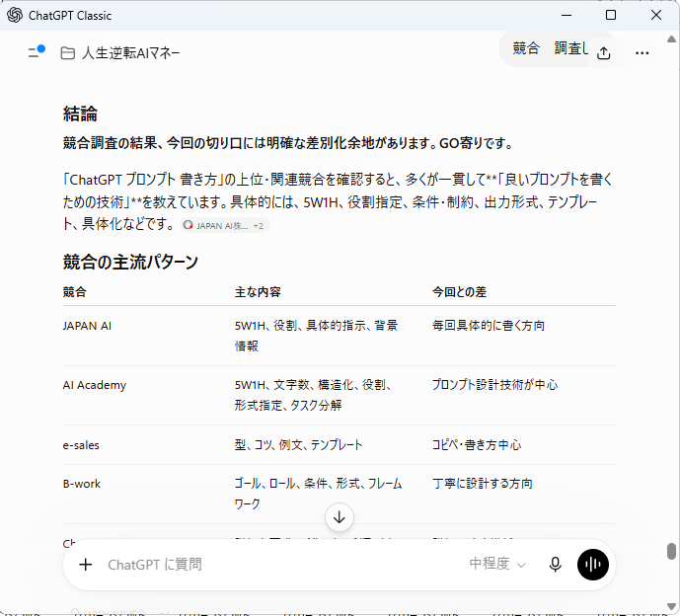The height and width of the screenshot is (616, 680).
Task: Select the JAPAN AI table cell
Action: click(x=87, y=326)
